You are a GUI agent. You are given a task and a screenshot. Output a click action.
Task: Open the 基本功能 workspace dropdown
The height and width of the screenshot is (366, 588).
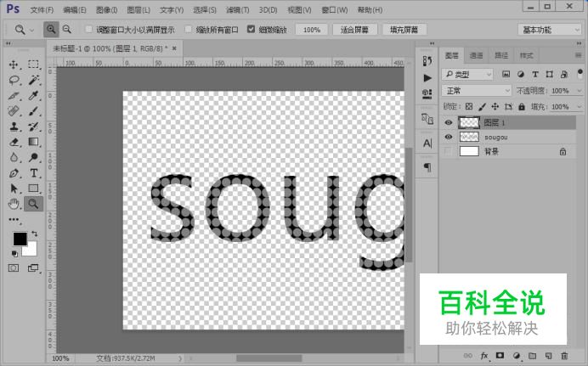550,30
